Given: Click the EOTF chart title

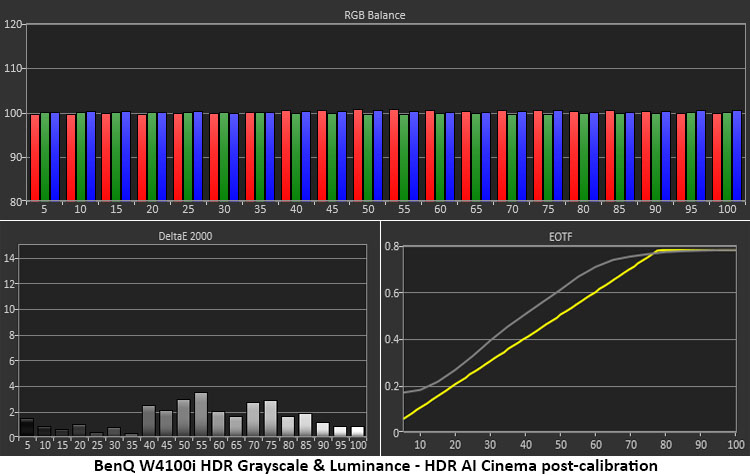Looking at the screenshot, I should click(568, 237).
